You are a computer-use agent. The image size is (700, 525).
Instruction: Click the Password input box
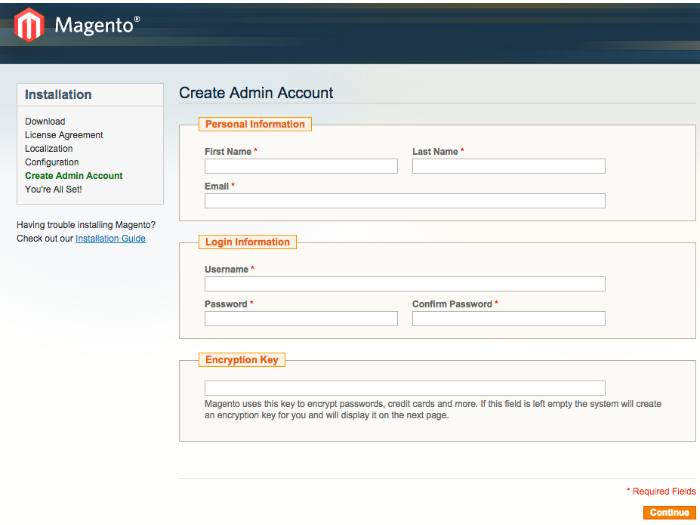point(301,319)
